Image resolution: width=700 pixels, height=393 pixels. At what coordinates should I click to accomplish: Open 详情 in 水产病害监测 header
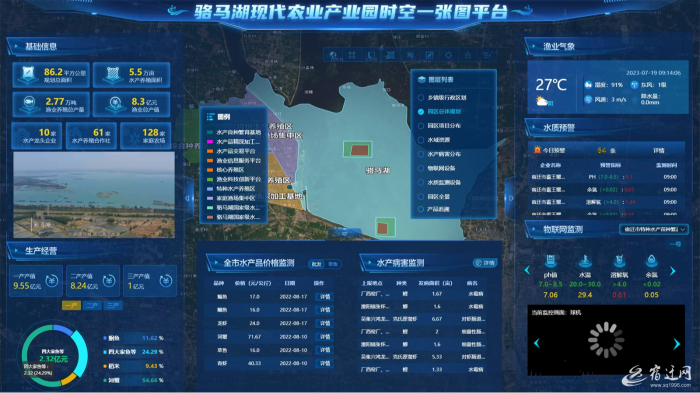pos(485,263)
